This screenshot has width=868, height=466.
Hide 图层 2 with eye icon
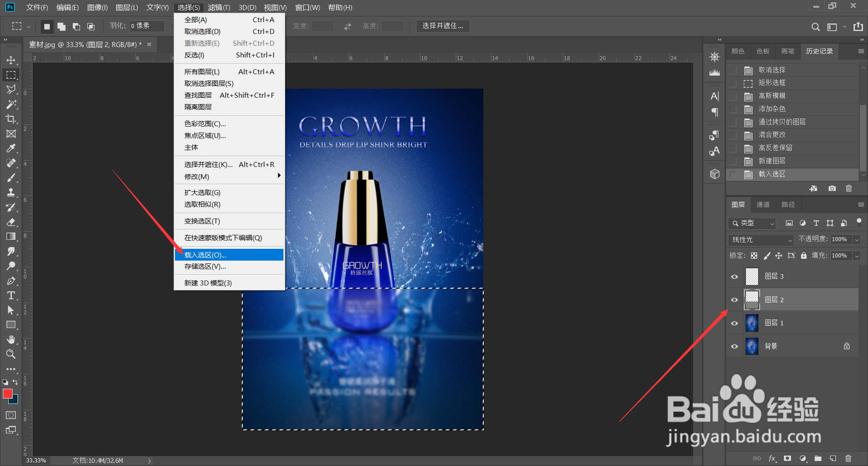(735, 300)
